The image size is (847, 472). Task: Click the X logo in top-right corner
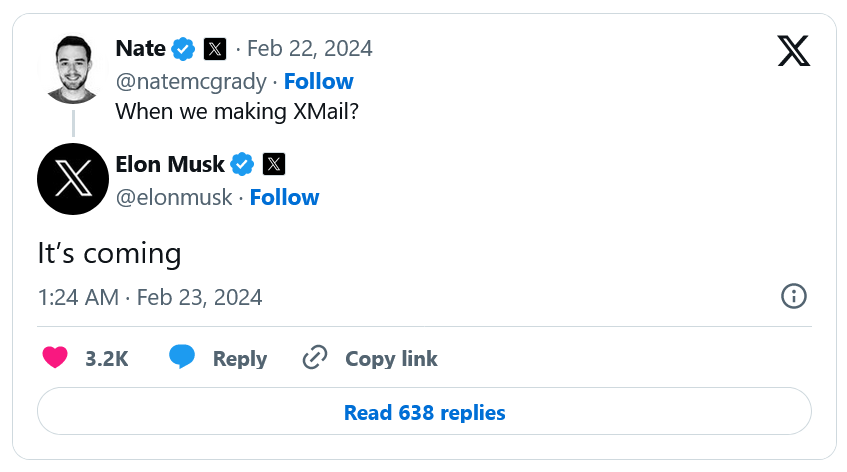[794, 51]
